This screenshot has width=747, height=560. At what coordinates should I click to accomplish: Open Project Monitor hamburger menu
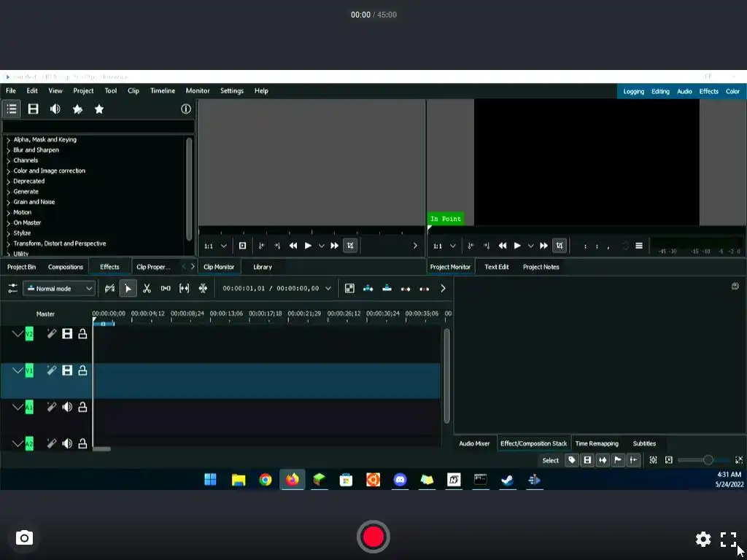[x=639, y=246]
